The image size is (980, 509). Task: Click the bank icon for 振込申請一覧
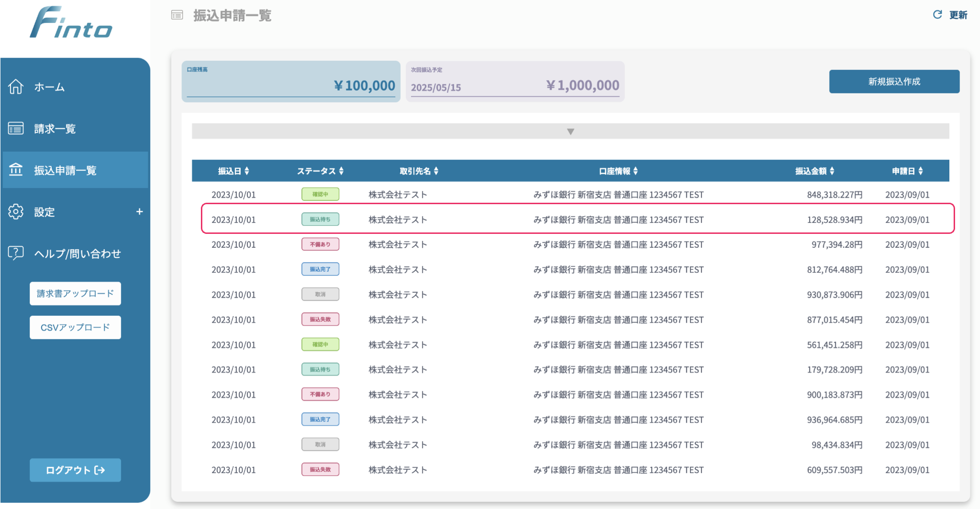tap(16, 170)
